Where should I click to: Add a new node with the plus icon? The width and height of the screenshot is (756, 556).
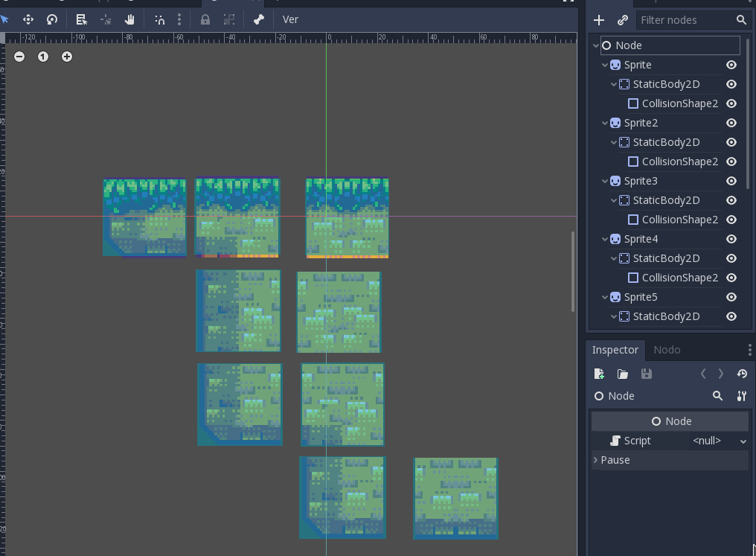599,19
